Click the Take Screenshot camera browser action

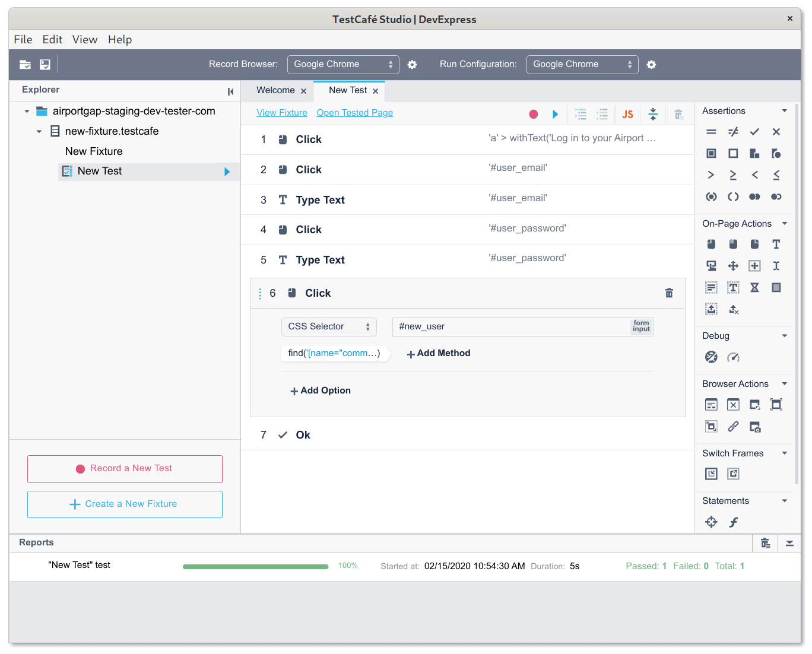point(755,427)
